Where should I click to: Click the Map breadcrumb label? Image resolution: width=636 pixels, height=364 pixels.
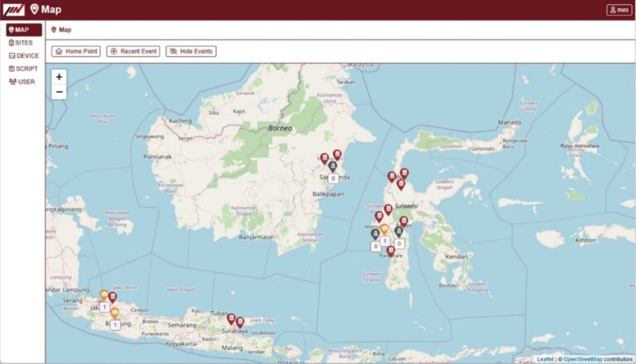pyautogui.click(x=65, y=30)
